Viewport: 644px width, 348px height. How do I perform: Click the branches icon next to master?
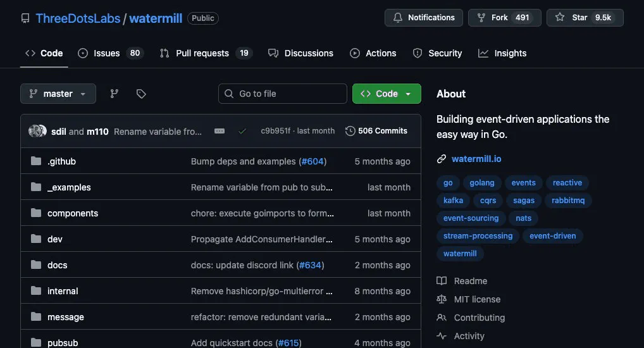pos(115,94)
